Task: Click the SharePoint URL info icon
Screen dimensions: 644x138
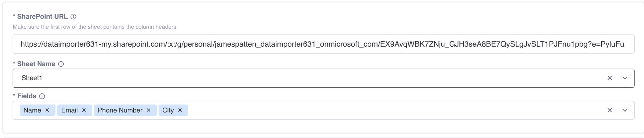Action: [73, 17]
